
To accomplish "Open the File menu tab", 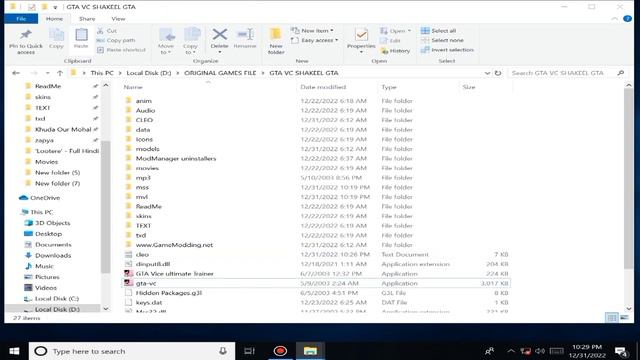I will 21,19.
